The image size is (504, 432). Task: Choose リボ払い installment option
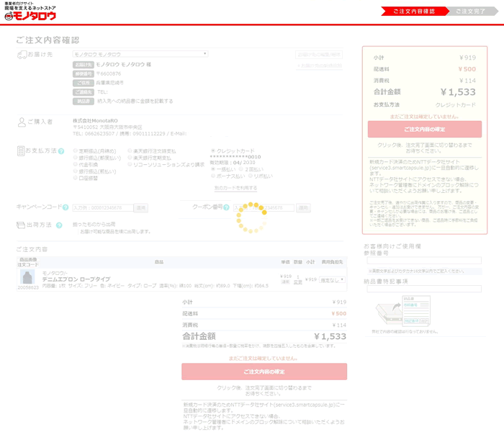[x=250, y=176]
